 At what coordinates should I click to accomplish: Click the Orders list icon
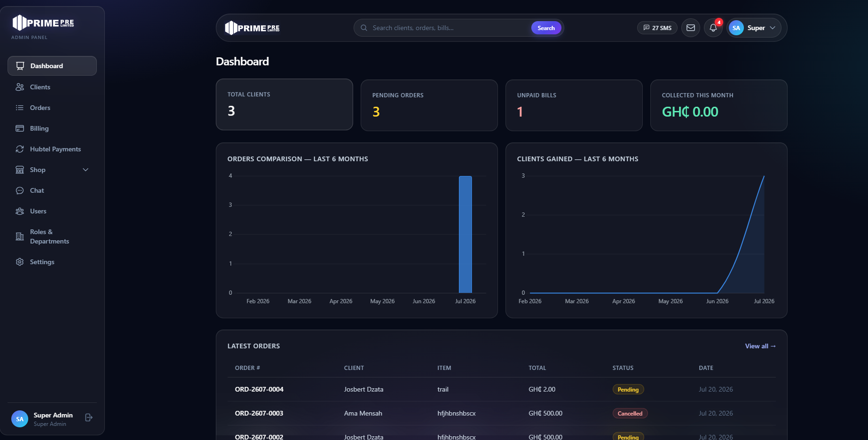pos(20,108)
